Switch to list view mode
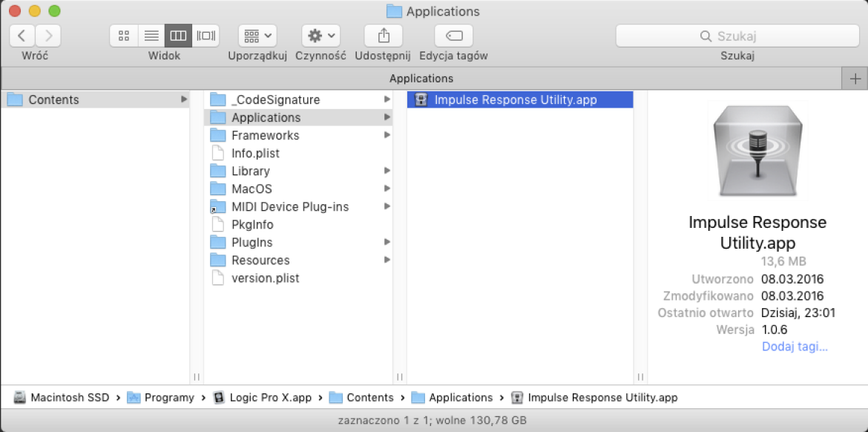The width and height of the screenshot is (868, 432). point(151,36)
